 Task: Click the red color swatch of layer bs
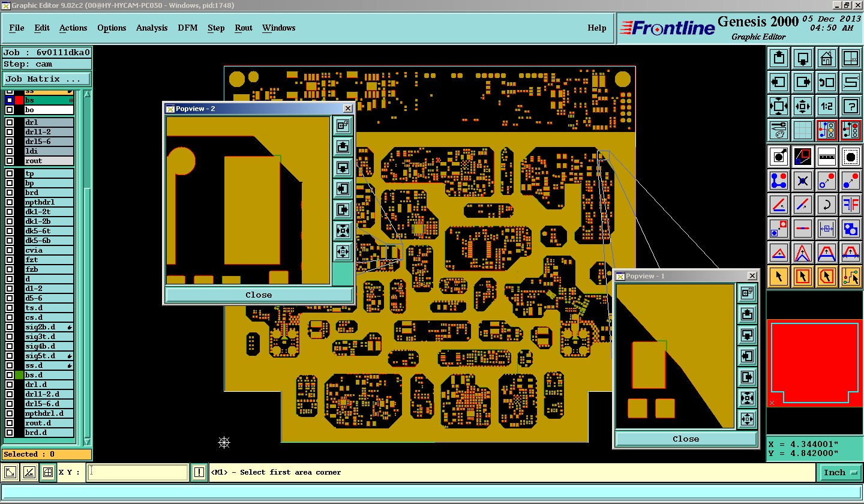[19, 100]
